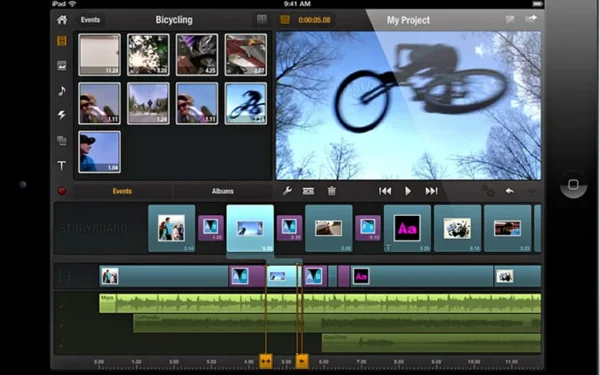Open the wrench settings tool

[287, 191]
